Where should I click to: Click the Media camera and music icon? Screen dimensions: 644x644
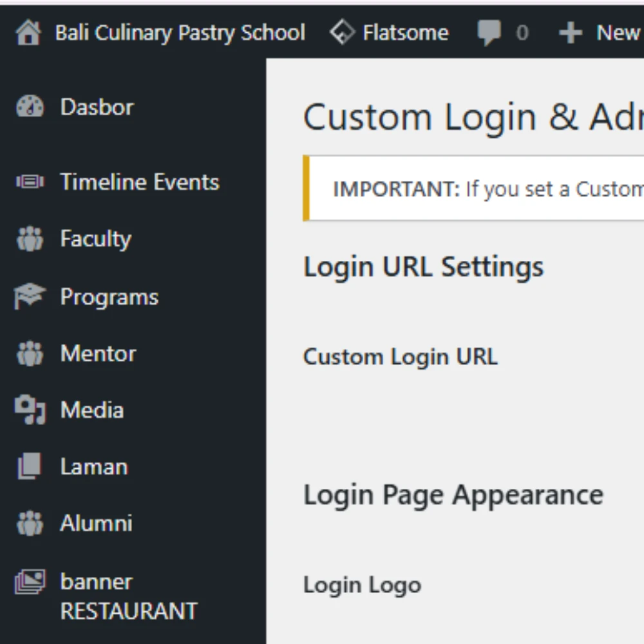tap(30, 410)
